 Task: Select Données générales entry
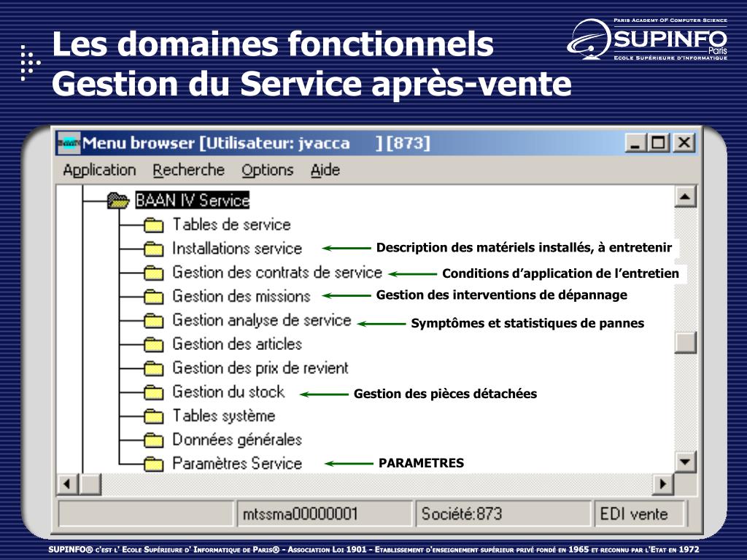click(x=237, y=440)
